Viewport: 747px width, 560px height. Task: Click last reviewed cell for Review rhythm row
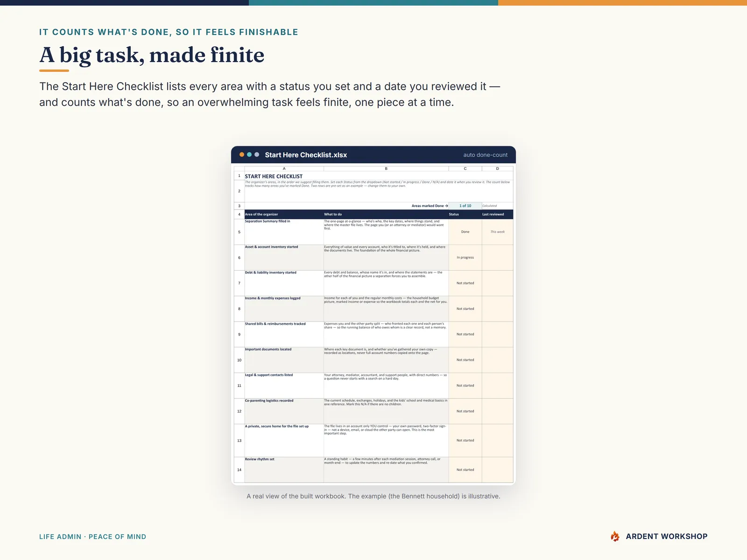point(497,470)
